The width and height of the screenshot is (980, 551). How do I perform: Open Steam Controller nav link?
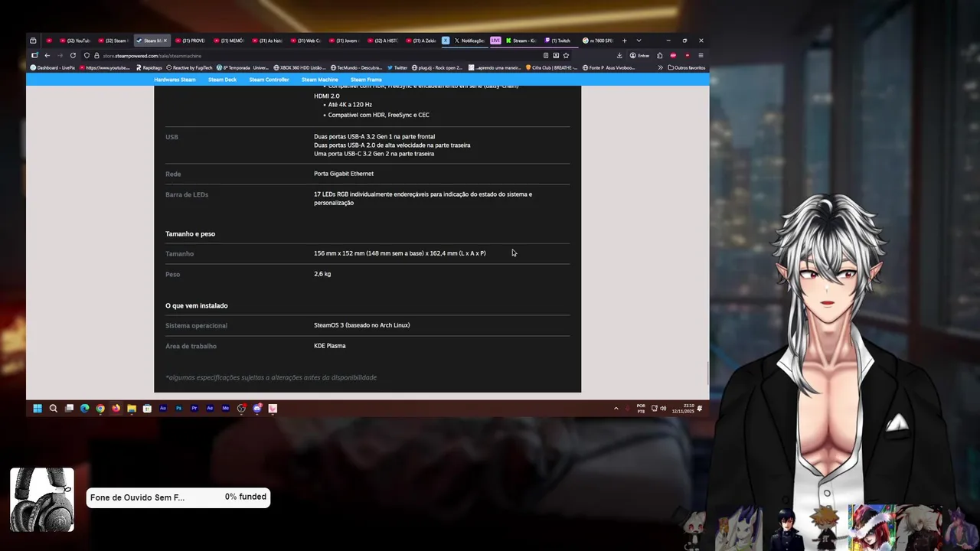(269, 80)
